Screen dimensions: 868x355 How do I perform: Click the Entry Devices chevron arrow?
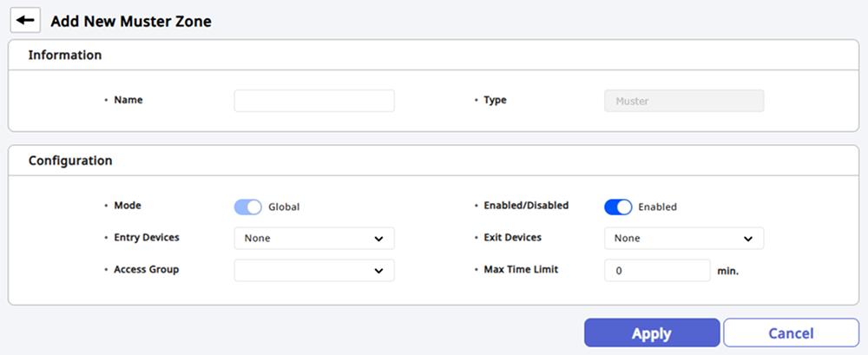378,239
